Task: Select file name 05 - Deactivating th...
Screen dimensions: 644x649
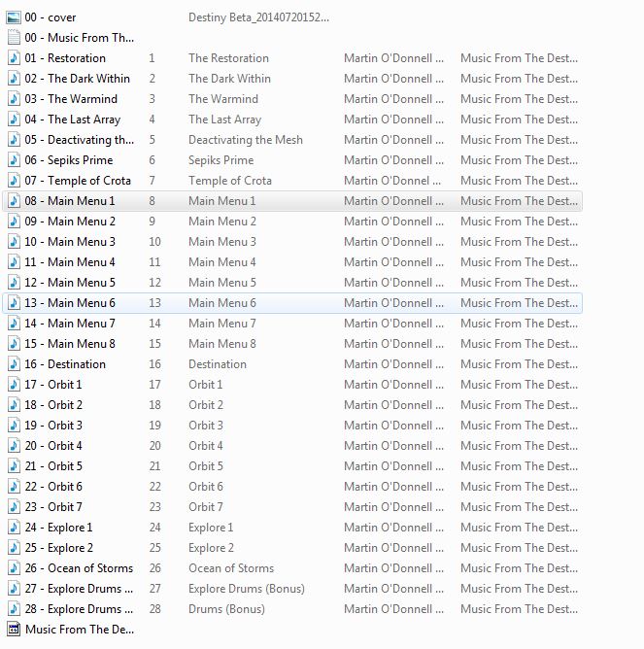Action: [x=79, y=140]
